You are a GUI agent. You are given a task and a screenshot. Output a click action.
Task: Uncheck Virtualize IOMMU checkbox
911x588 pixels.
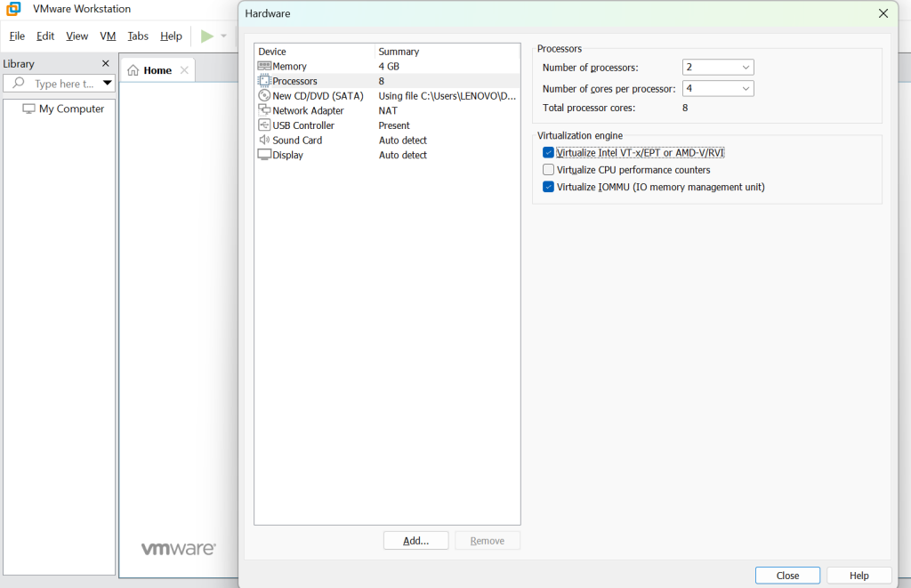click(548, 187)
